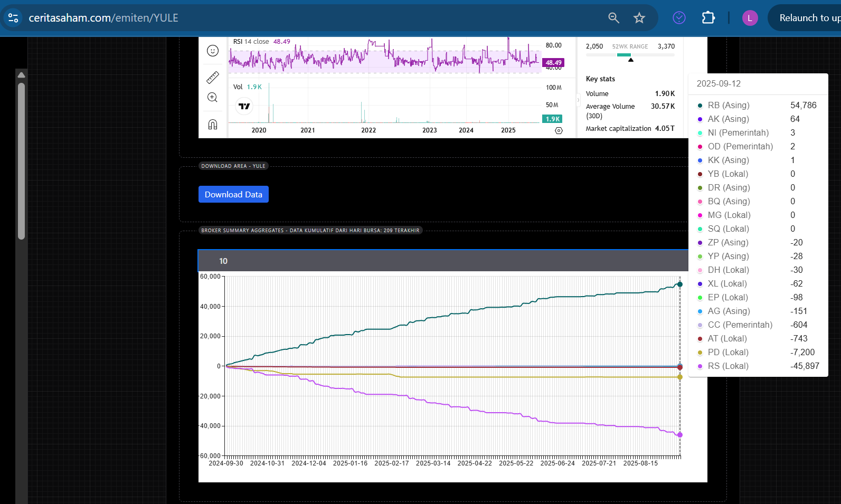The image size is (841, 504).
Task: Click the RS (Lokal) purple endpoint marker
Action: tap(680, 435)
